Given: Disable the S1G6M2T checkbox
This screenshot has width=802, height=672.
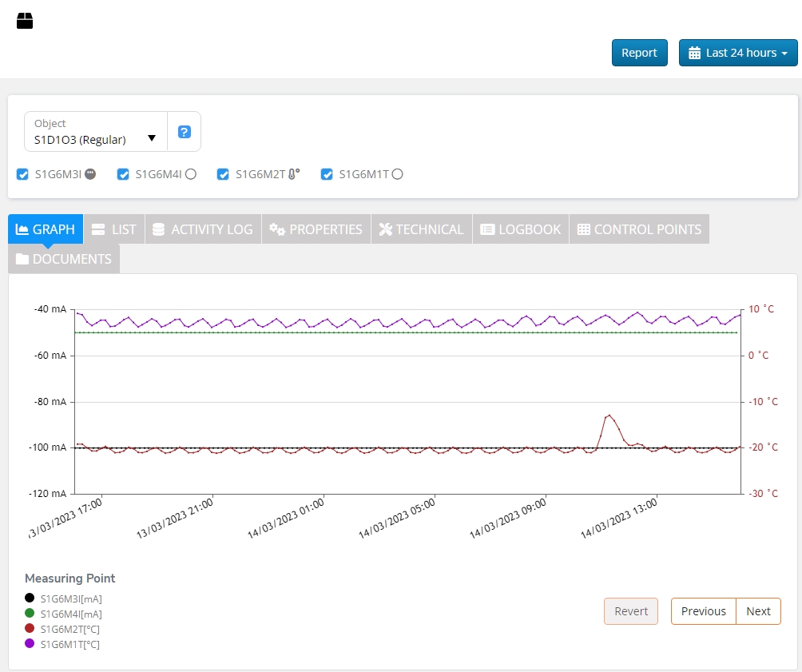Looking at the screenshot, I should coord(223,174).
